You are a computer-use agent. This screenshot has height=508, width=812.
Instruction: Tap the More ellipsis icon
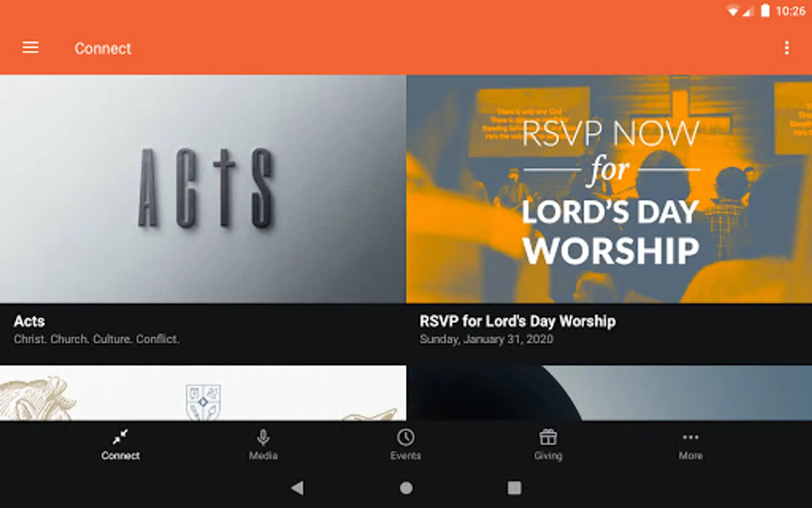(x=691, y=437)
